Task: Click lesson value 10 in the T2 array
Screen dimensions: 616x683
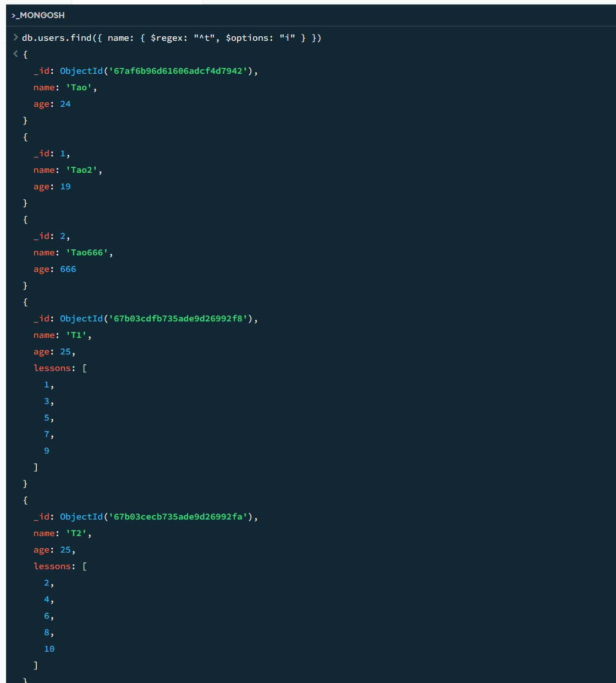Action: pyautogui.click(x=49, y=649)
